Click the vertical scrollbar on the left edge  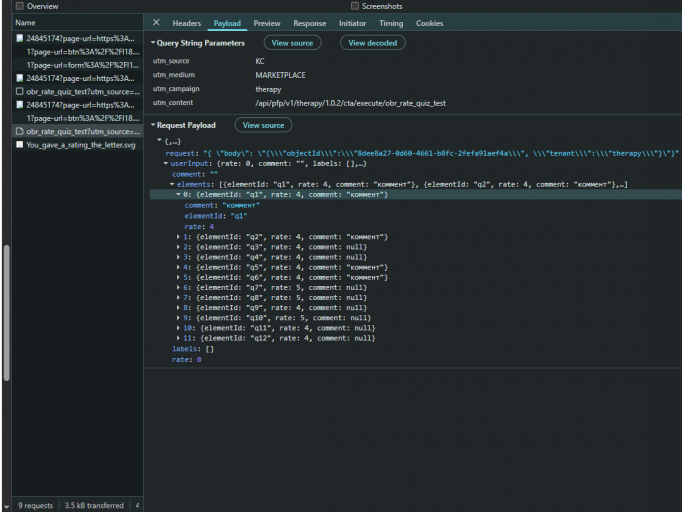[x=7, y=313]
